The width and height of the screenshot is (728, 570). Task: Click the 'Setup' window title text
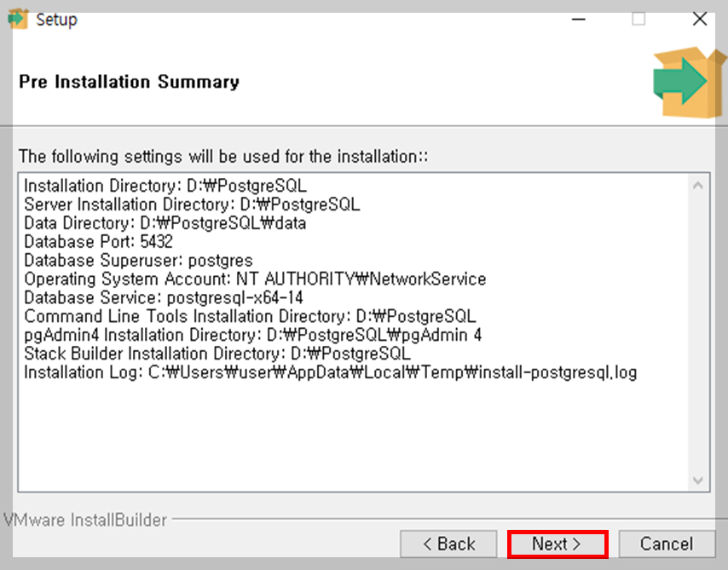point(56,20)
